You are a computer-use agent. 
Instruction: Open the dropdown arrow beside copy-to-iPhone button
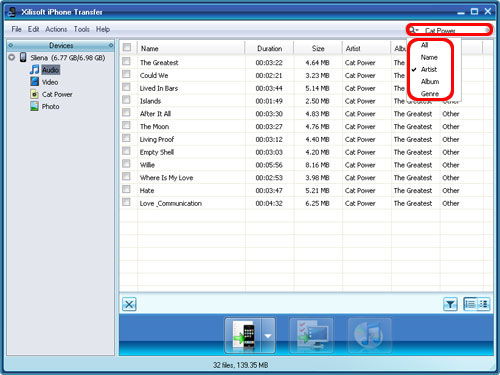pos(268,336)
